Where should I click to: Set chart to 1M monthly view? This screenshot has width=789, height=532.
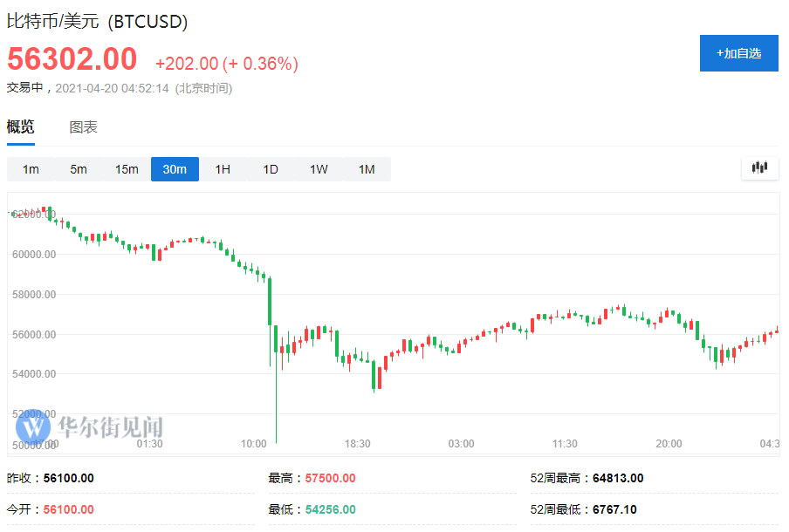point(366,169)
